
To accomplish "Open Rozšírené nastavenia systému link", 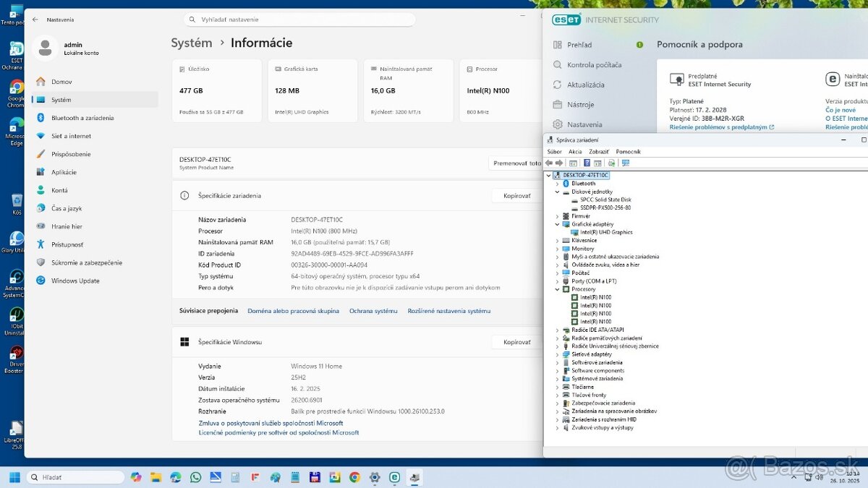I will click(448, 311).
